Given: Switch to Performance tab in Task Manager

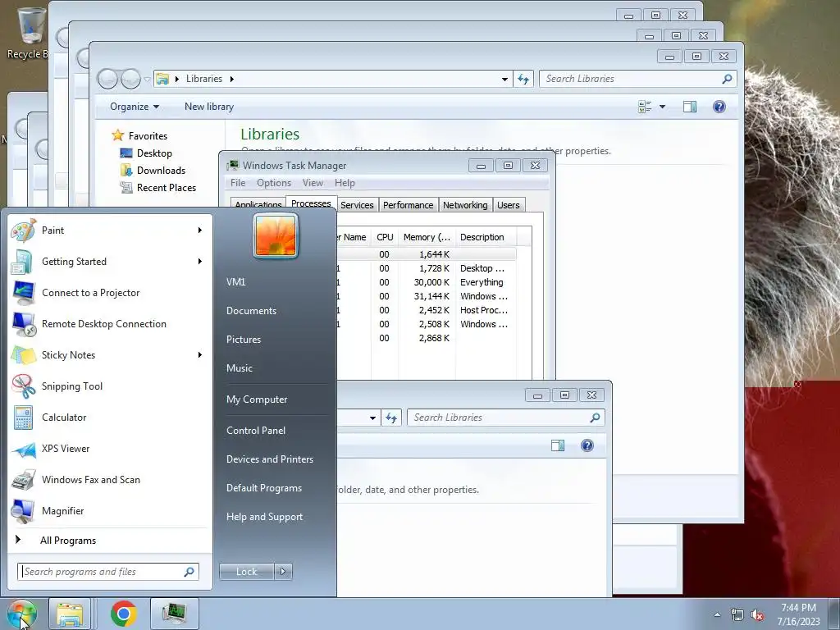Looking at the screenshot, I should pos(408,205).
